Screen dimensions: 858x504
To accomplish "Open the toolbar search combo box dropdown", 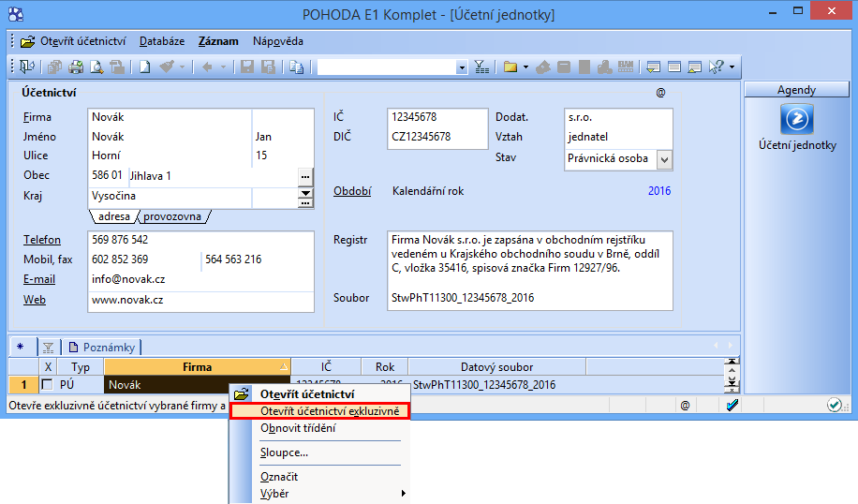I will pos(462,67).
